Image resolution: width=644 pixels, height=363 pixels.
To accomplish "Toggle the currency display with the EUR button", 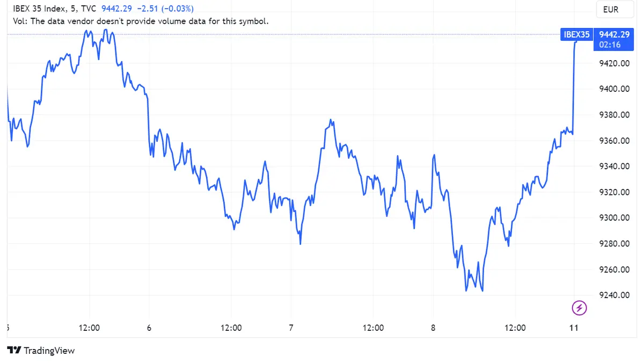I will point(614,9).
